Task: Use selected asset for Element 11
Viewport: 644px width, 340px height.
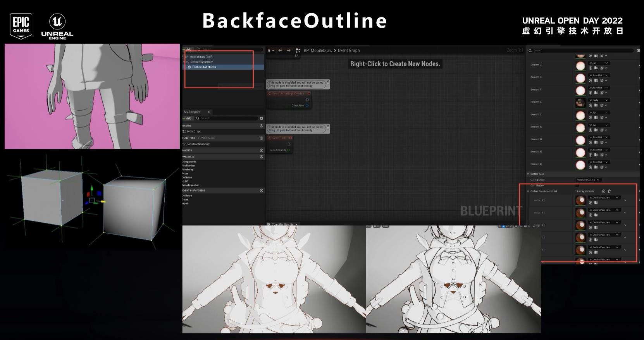Action: pos(591,143)
